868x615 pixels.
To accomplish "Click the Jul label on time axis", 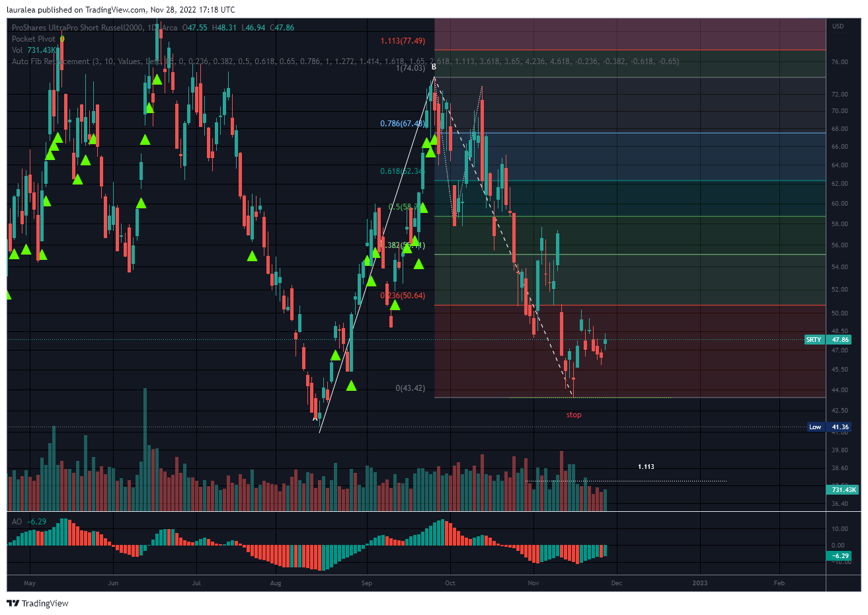I will 196,583.
